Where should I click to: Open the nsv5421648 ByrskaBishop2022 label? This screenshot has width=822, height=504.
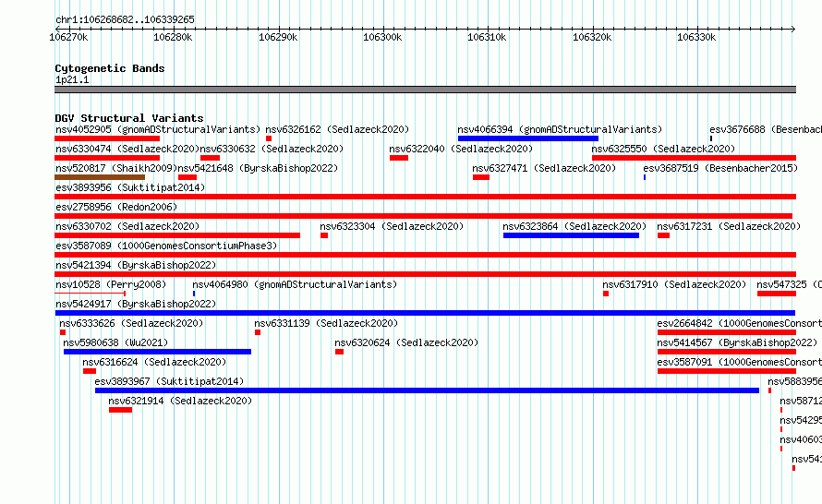[258, 168]
